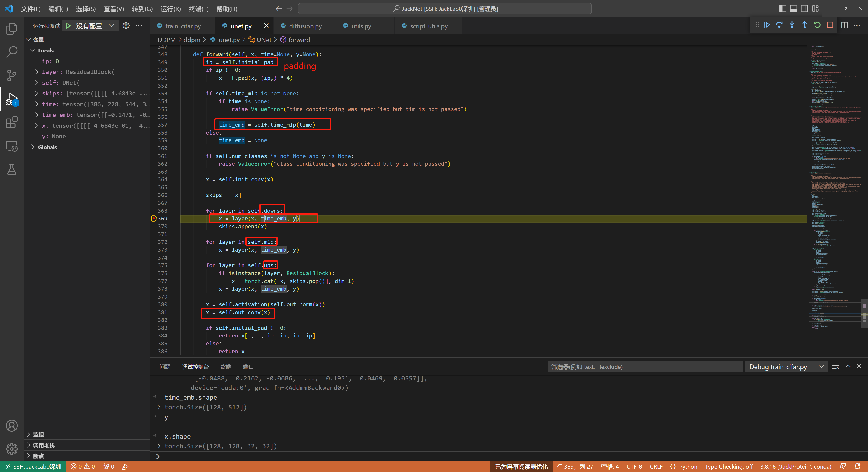Screen dimensions: 868x472
Task: Open launch.json via debug gear icon
Action: (126, 26)
